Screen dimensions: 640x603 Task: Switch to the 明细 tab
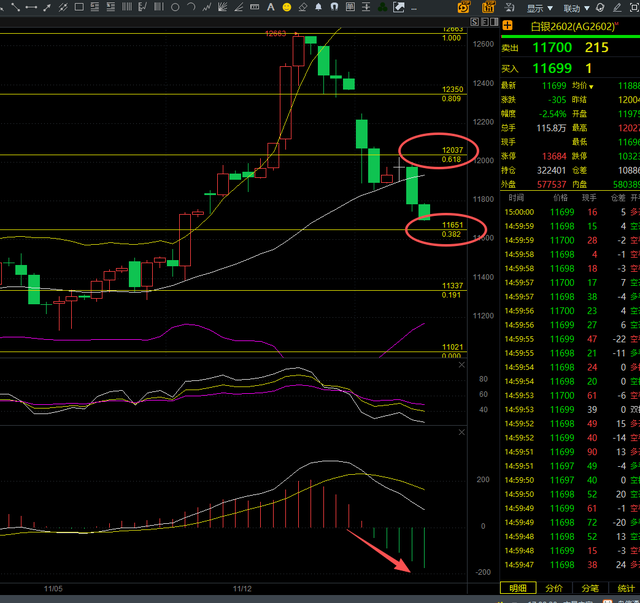[x=518, y=588]
